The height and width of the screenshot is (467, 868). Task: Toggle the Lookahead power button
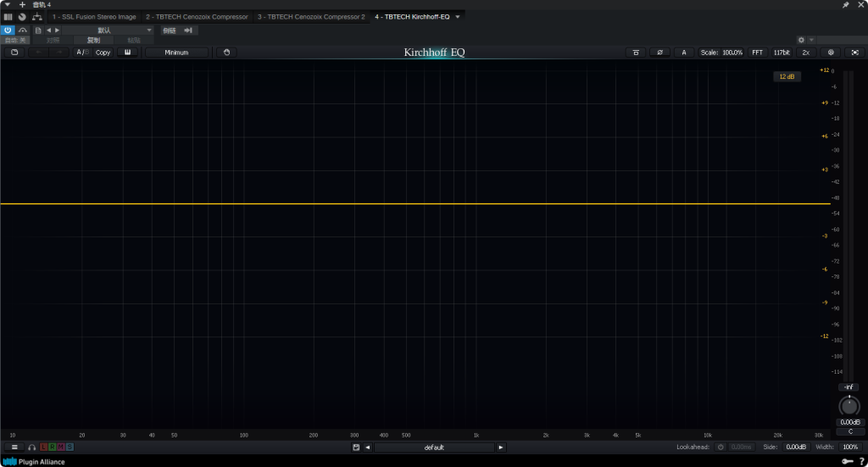coord(721,447)
